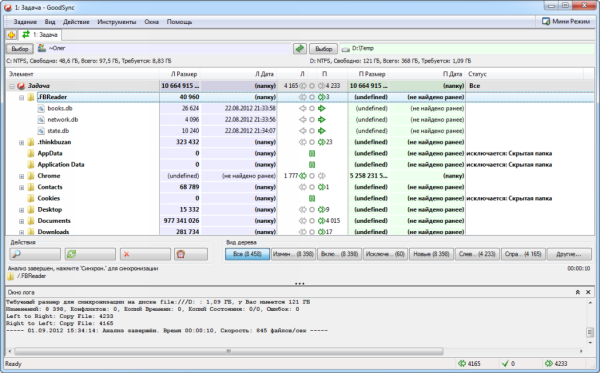
Task: Collapse the .FBReader folder
Action: (21, 98)
